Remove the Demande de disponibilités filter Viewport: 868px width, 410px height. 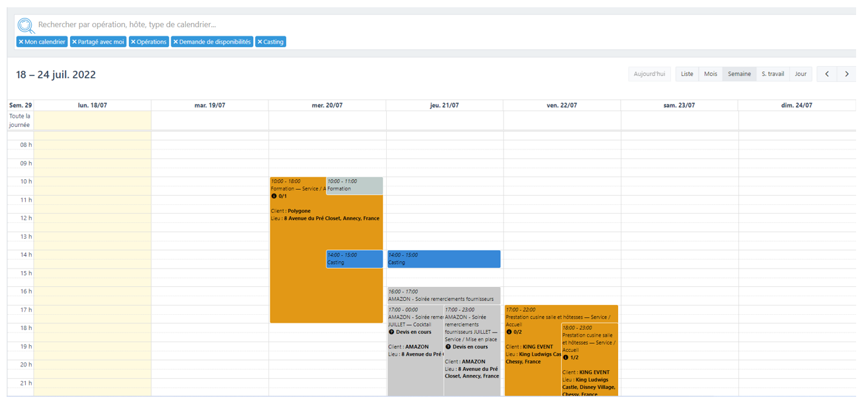tap(176, 42)
